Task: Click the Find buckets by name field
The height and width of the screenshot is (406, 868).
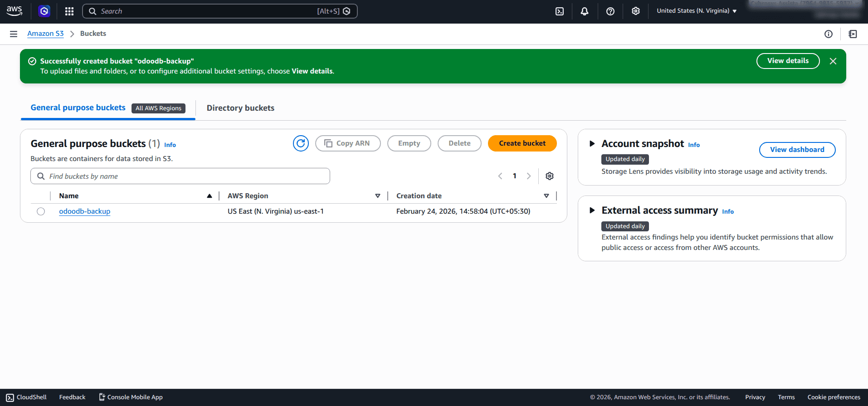Action: coord(180,176)
